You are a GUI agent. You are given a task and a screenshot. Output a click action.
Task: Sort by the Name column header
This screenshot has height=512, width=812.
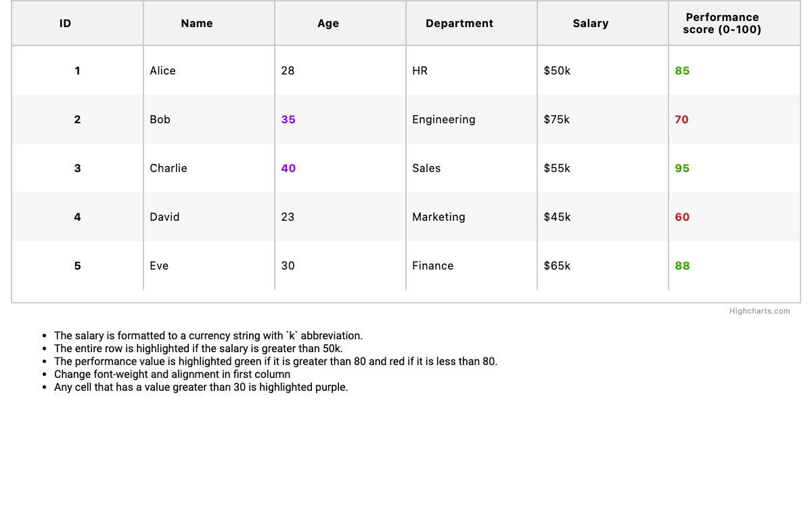[x=197, y=24]
